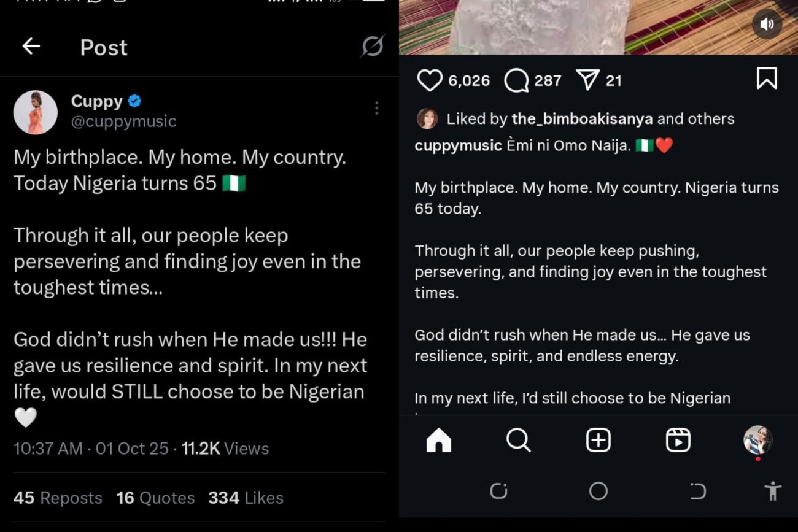Open the_bimboakisanya profile from likes
The image size is (798, 532).
pyautogui.click(x=582, y=119)
